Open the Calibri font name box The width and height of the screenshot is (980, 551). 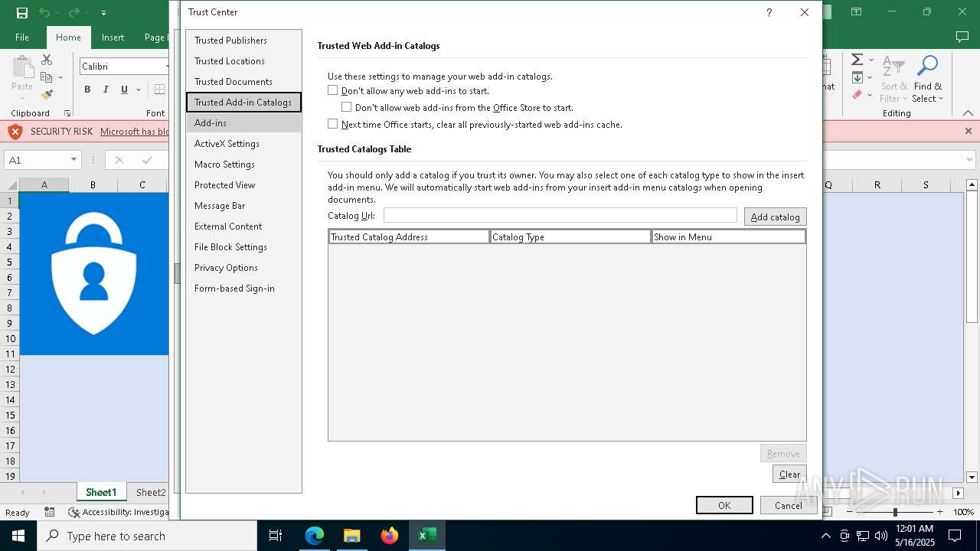pyautogui.click(x=123, y=67)
